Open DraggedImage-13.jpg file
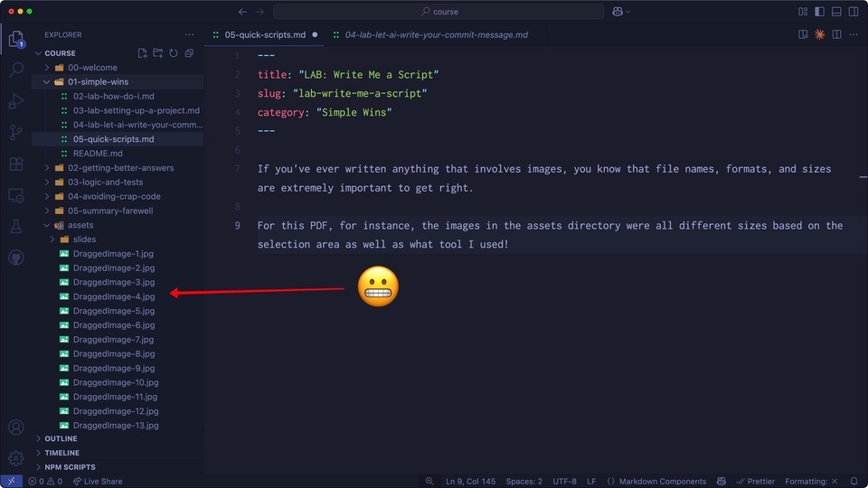868x488 pixels. (x=118, y=426)
